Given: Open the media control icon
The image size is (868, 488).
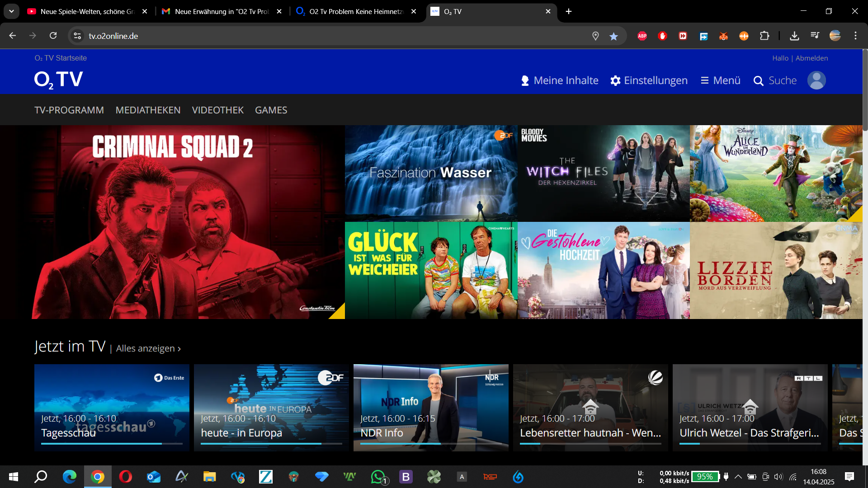Looking at the screenshot, I should 815,36.
